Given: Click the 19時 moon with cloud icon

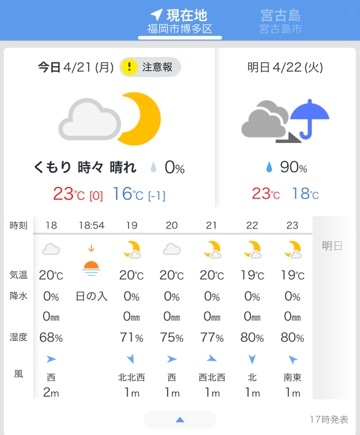Looking at the screenshot, I should coord(132,250).
